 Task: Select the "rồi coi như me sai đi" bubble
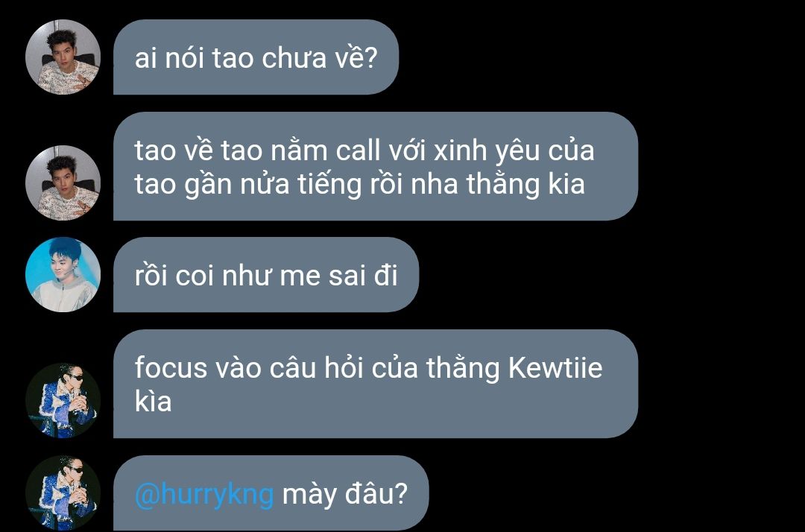(x=266, y=274)
